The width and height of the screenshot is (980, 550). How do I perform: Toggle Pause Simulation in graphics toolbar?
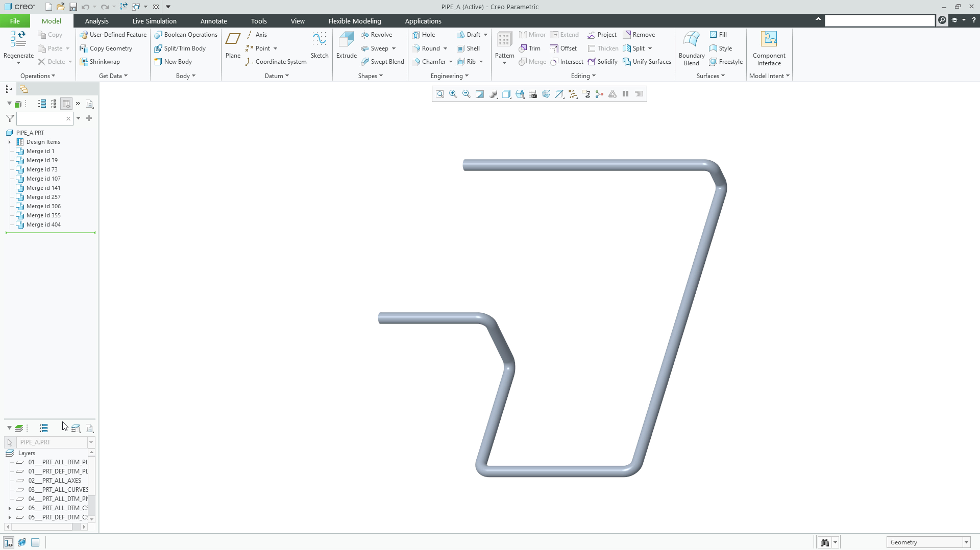[x=625, y=94]
